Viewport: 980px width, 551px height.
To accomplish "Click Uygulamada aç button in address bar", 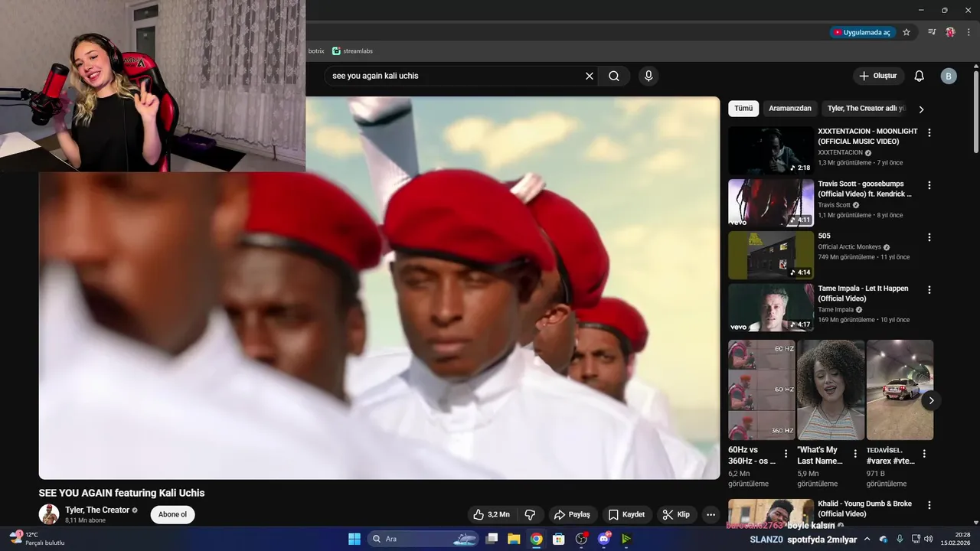I will (863, 32).
